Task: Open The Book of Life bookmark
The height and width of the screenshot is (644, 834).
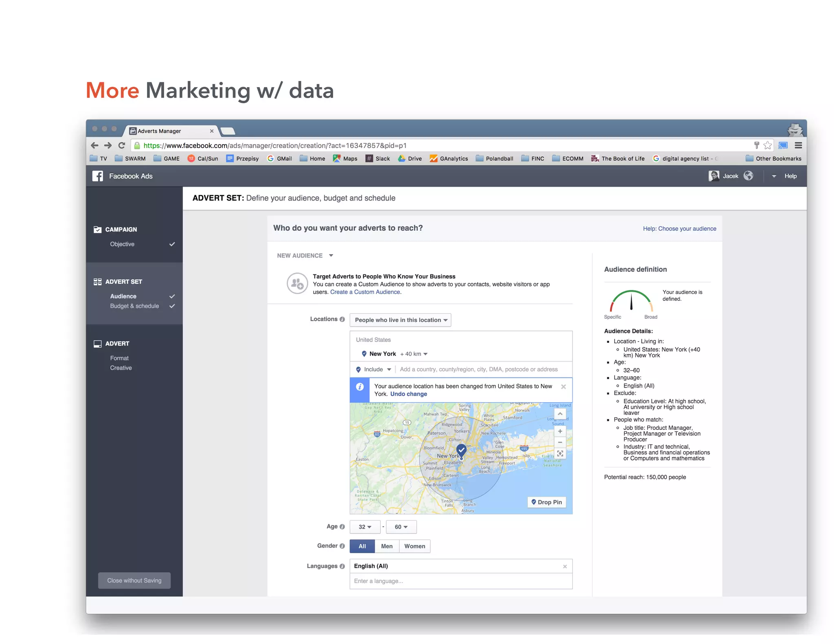Action: (x=618, y=158)
